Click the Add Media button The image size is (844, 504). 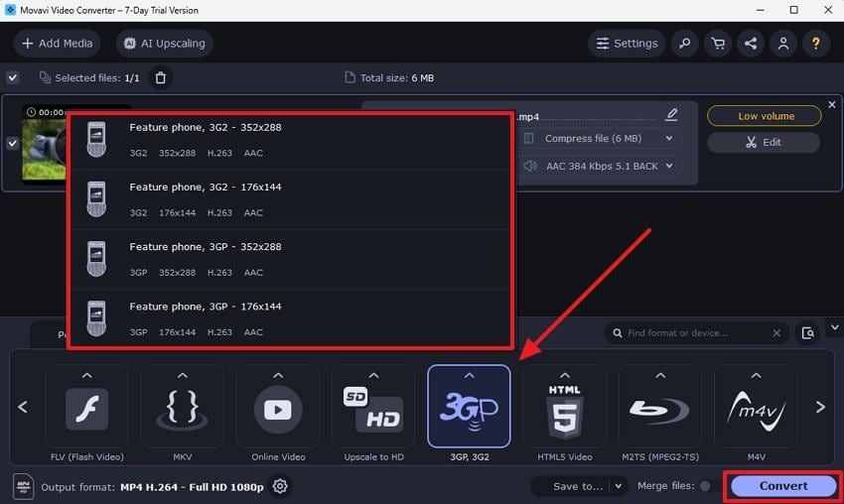pos(57,43)
